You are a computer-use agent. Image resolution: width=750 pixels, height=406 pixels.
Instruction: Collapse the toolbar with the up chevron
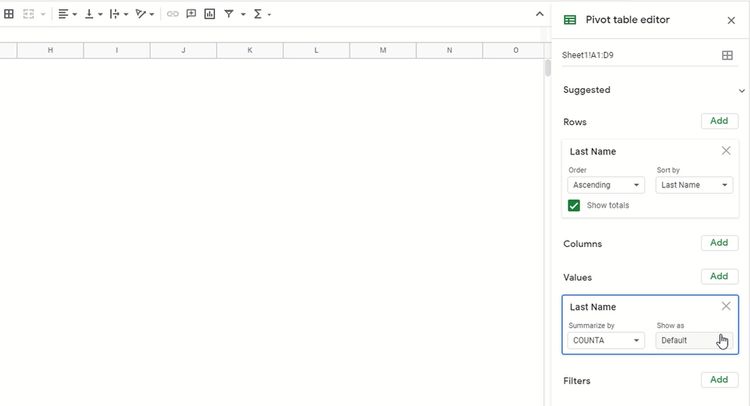(540, 14)
